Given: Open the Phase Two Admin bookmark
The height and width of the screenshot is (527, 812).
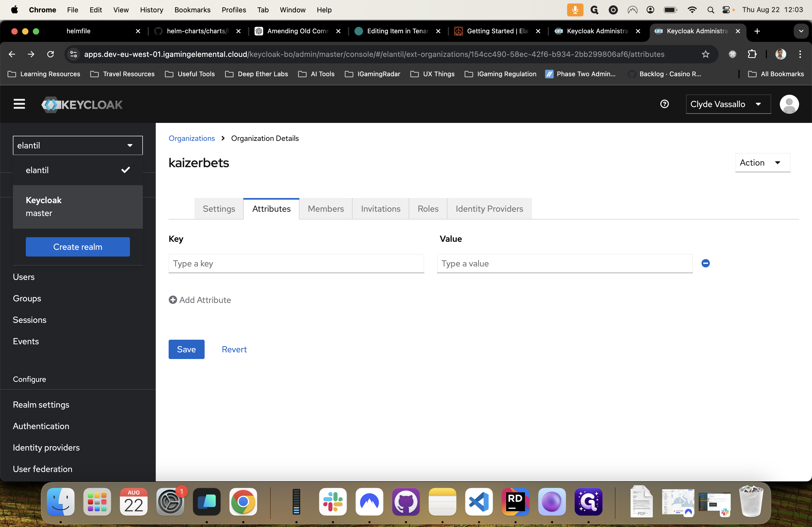Looking at the screenshot, I should [x=580, y=74].
